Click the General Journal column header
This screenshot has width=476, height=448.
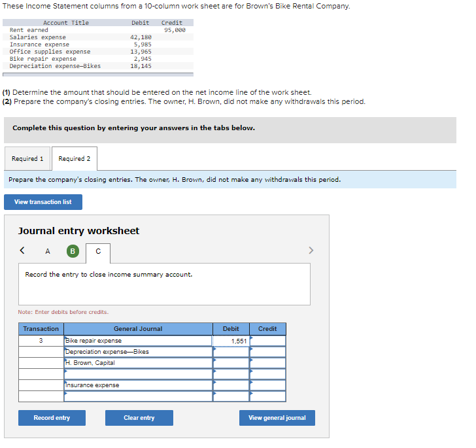(x=138, y=329)
